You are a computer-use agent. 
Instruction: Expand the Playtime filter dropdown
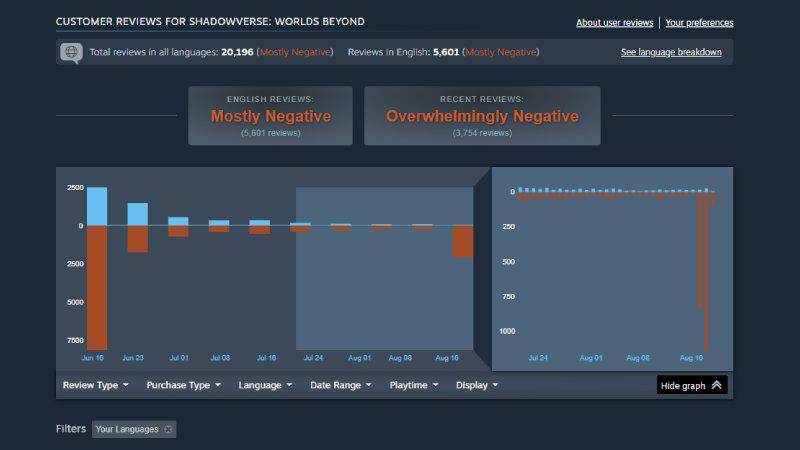pos(414,385)
